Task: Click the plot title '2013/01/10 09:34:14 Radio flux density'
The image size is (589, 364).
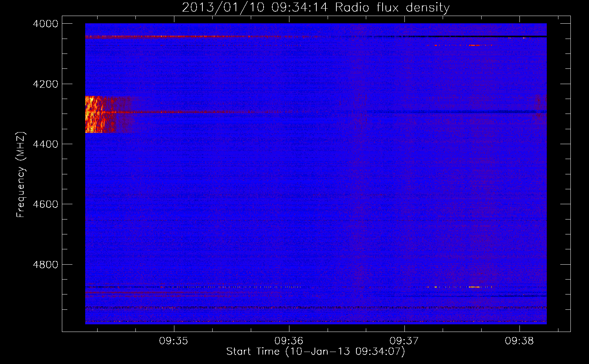Action: click(316, 7)
